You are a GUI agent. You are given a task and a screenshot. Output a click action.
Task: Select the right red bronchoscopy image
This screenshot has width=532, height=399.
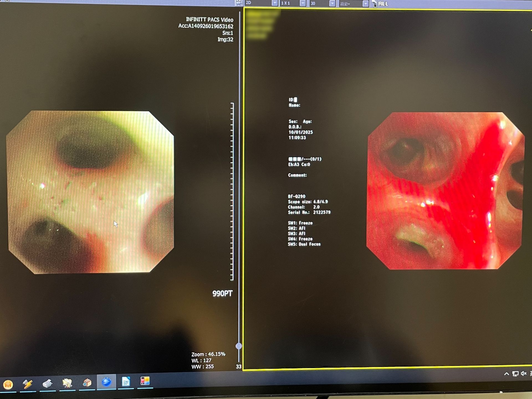pyautogui.click(x=445, y=191)
